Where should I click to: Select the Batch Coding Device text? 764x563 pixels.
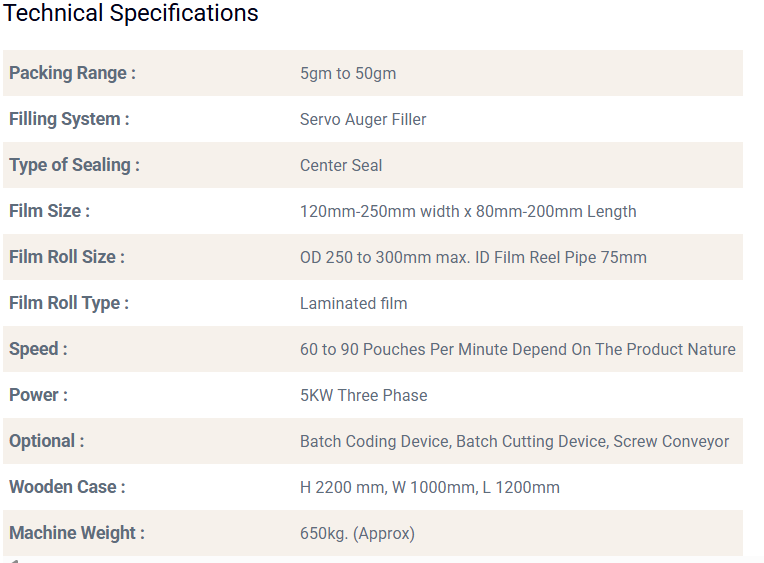point(375,441)
